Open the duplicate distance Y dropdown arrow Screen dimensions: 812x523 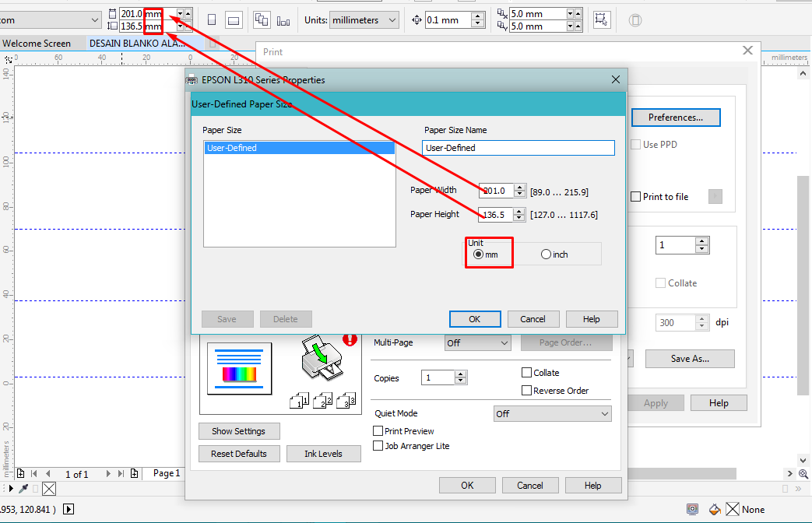tap(570, 26)
